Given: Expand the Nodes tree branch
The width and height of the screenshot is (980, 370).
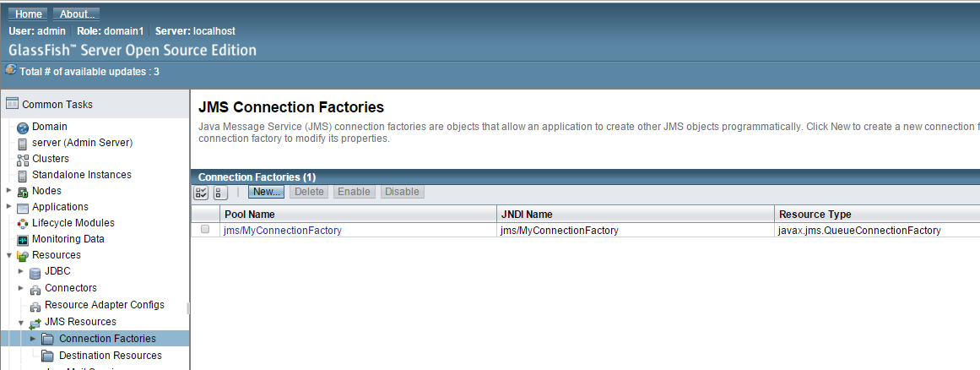Looking at the screenshot, I should (x=8, y=190).
